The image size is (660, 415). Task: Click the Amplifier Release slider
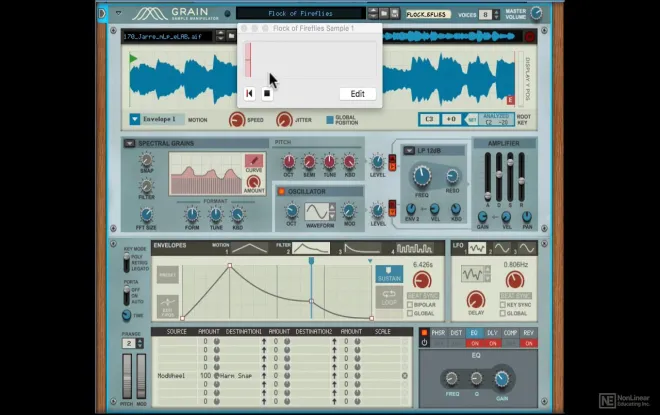pos(521,181)
